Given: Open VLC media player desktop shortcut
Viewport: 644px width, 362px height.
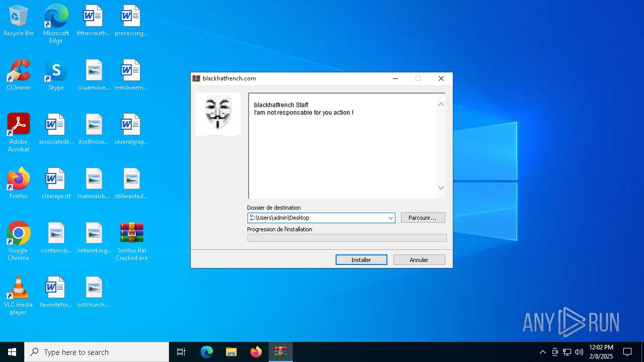Looking at the screenshot, I should (x=19, y=296).
